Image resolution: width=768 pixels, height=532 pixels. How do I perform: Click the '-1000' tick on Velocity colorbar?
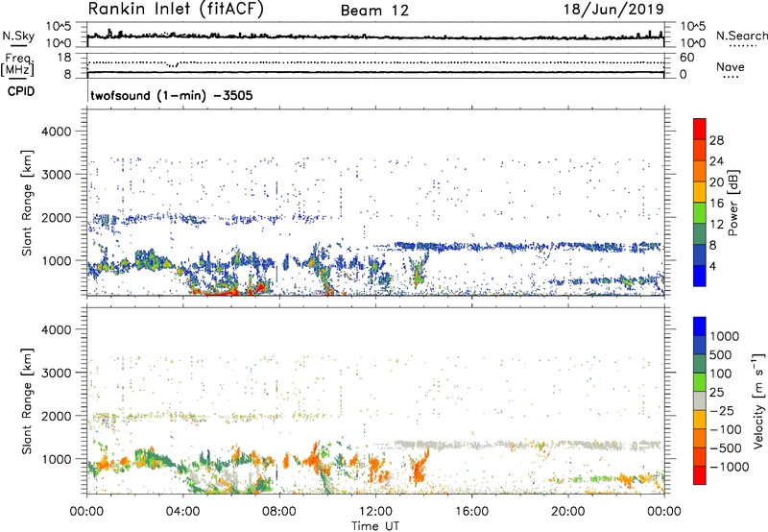click(x=729, y=467)
